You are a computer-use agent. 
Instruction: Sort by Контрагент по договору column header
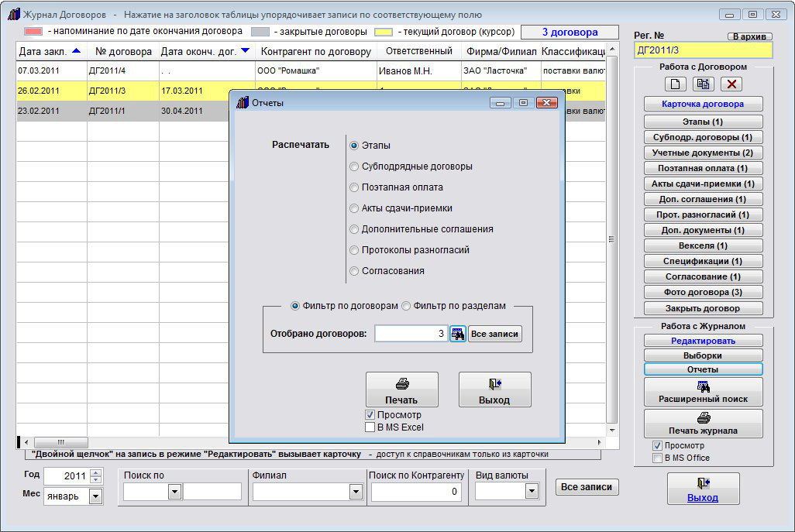tap(316, 52)
